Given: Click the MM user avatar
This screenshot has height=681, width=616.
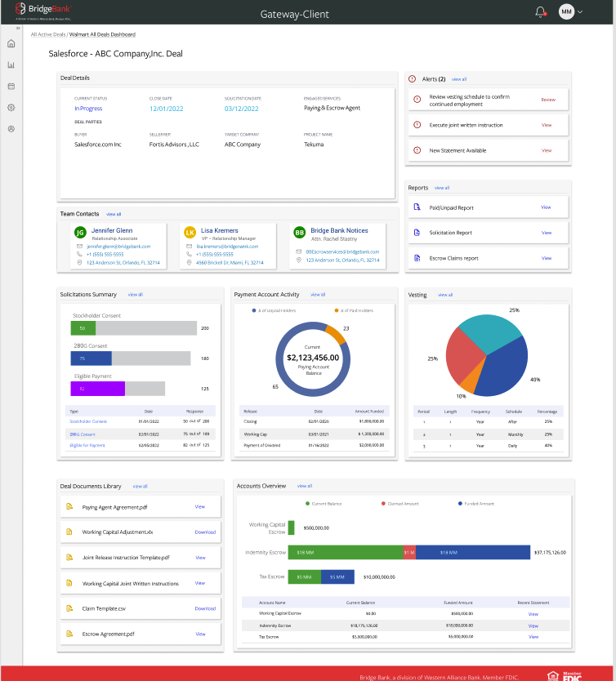Looking at the screenshot, I should click(x=566, y=11).
